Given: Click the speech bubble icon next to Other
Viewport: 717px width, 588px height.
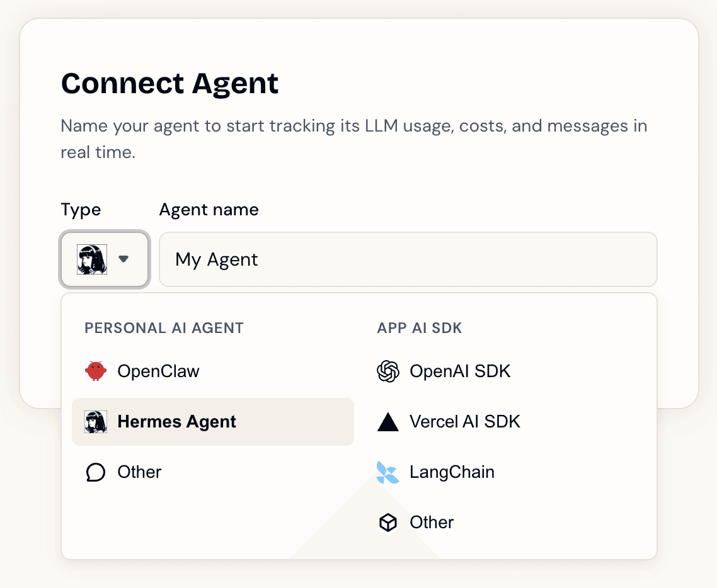Looking at the screenshot, I should point(95,472).
